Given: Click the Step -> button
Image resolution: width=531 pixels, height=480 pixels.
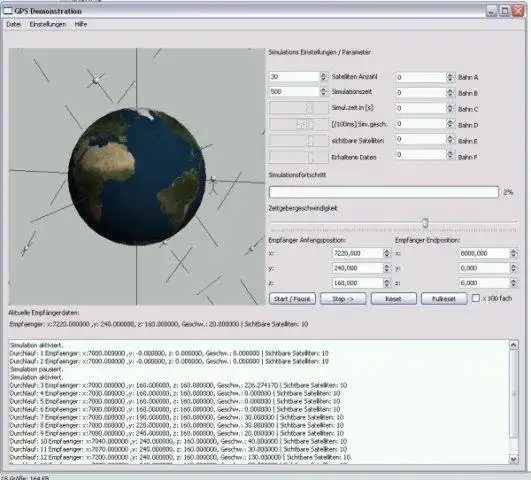Looking at the screenshot, I should tap(343, 299).
